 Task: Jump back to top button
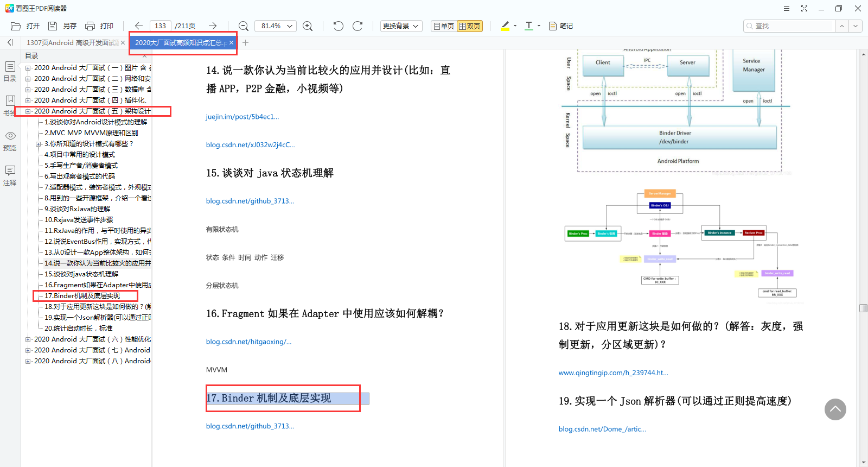pos(835,409)
